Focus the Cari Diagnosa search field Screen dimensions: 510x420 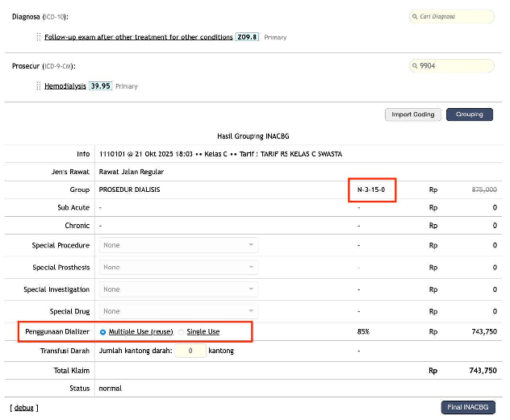click(x=452, y=17)
